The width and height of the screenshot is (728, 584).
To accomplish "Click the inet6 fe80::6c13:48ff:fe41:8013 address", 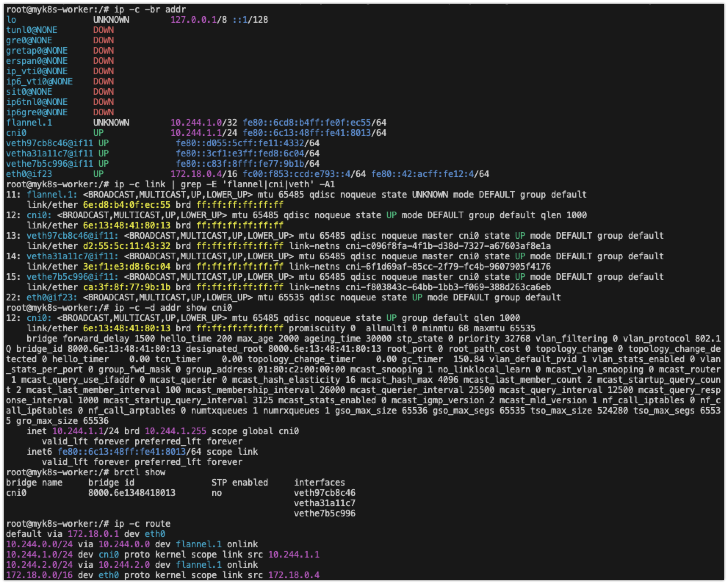I will [x=121, y=451].
